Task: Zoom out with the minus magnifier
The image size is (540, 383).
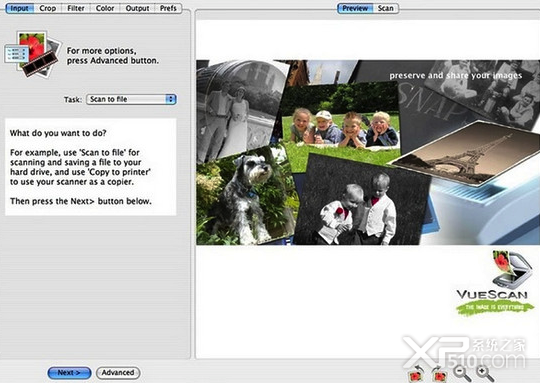Action: 462,374
